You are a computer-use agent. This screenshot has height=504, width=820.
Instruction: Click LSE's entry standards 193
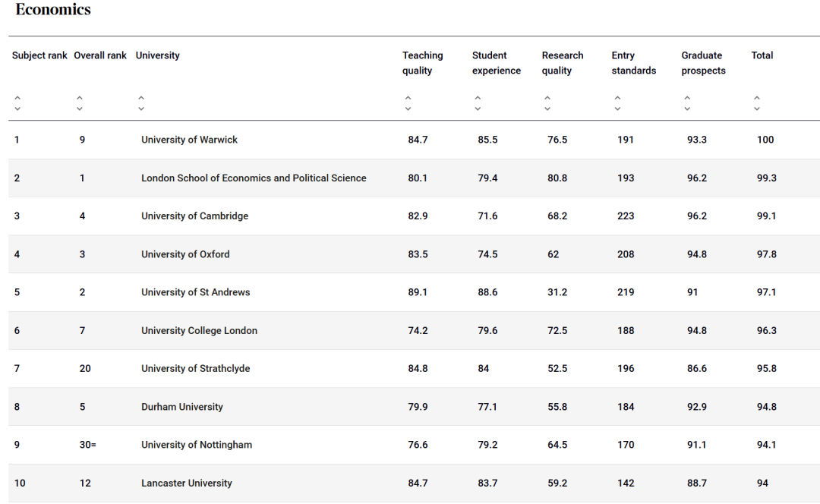pyautogui.click(x=626, y=178)
